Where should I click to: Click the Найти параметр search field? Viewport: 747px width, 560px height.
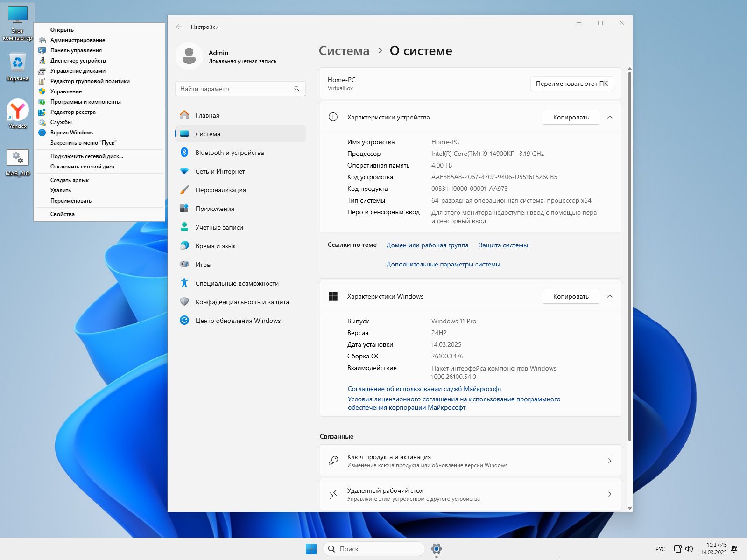pos(240,89)
